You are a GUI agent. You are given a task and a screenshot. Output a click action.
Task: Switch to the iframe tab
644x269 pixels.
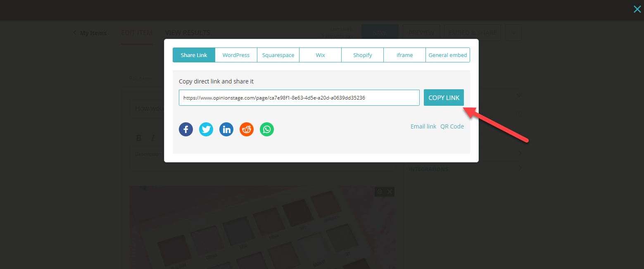(x=405, y=55)
